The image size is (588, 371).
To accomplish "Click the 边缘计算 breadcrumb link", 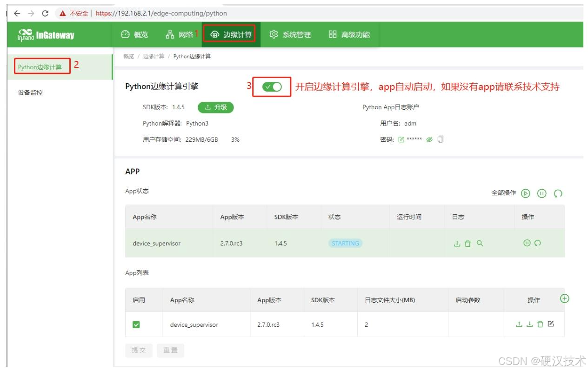I will (154, 56).
